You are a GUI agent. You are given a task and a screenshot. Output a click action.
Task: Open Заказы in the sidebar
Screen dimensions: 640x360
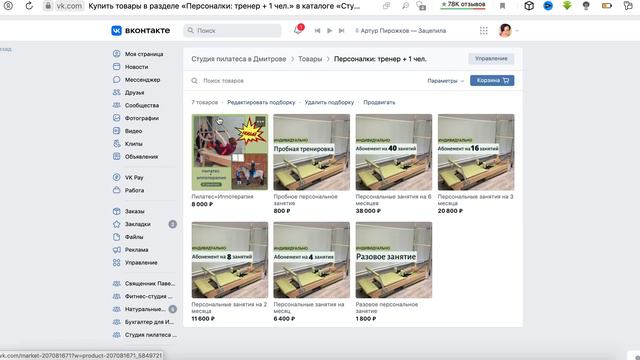tap(129, 211)
